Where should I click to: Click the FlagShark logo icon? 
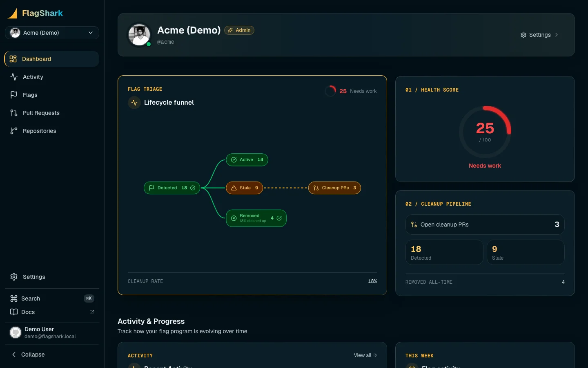[x=13, y=13]
